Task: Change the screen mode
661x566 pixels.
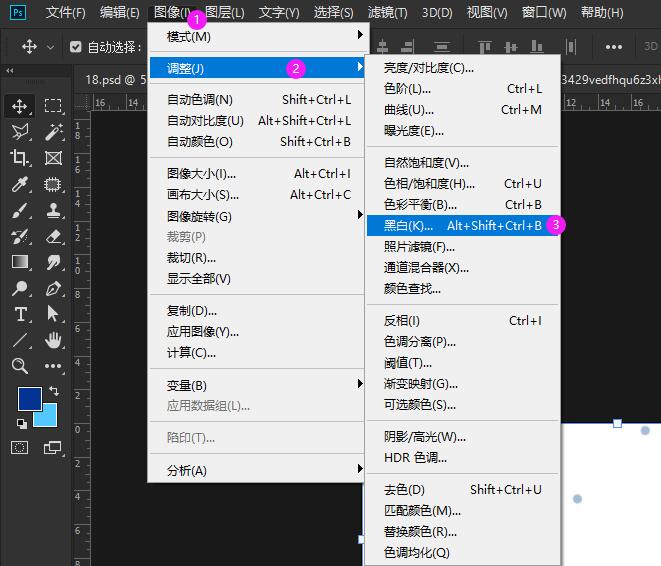Action: tap(53, 447)
